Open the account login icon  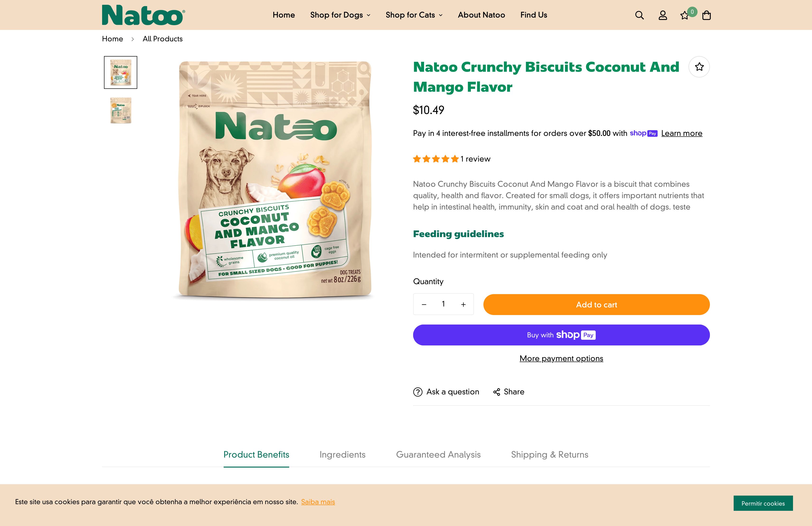pos(662,15)
